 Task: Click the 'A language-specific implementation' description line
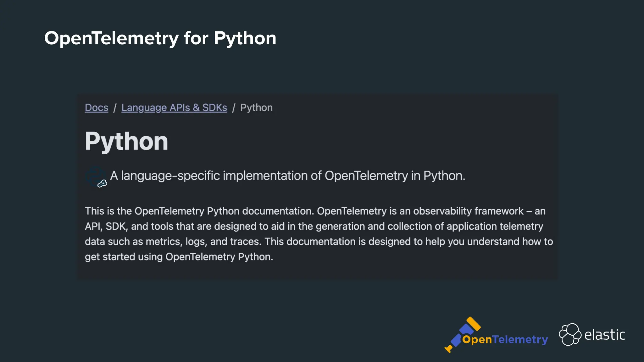pyautogui.click(x=287, y=176)
